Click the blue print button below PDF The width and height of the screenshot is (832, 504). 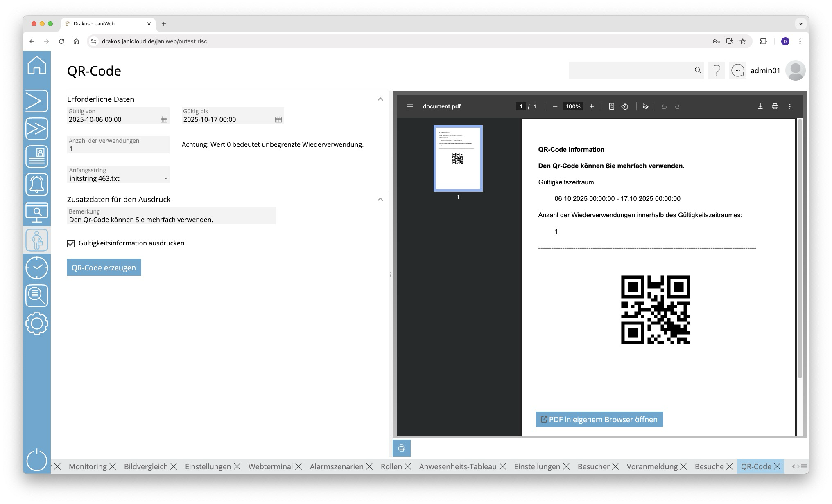[x=401, y=448]
